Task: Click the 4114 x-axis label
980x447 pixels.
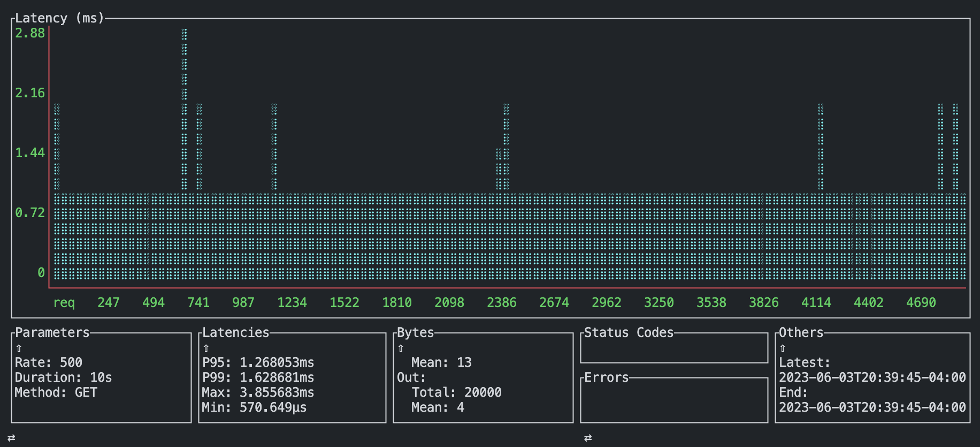Action: (816, 303)
